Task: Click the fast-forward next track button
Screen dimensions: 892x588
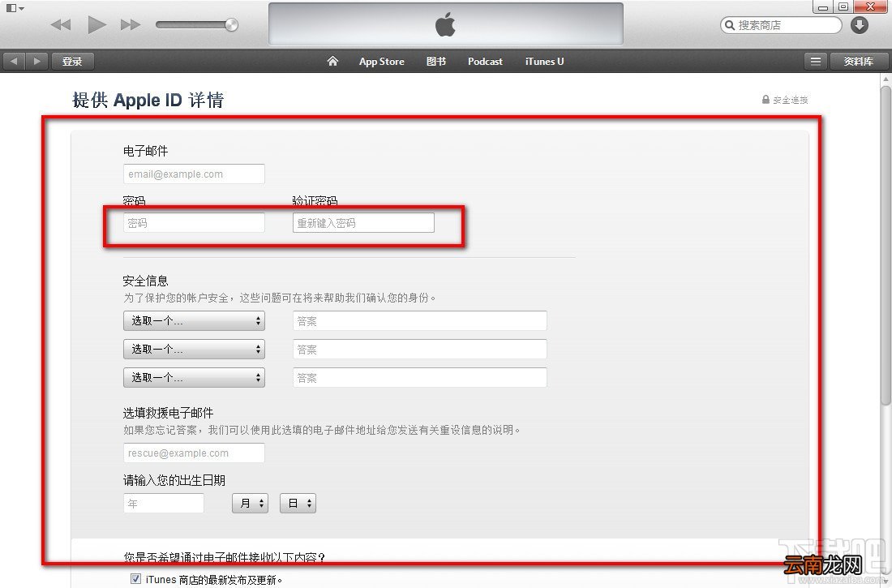Action: click(131, 24)
